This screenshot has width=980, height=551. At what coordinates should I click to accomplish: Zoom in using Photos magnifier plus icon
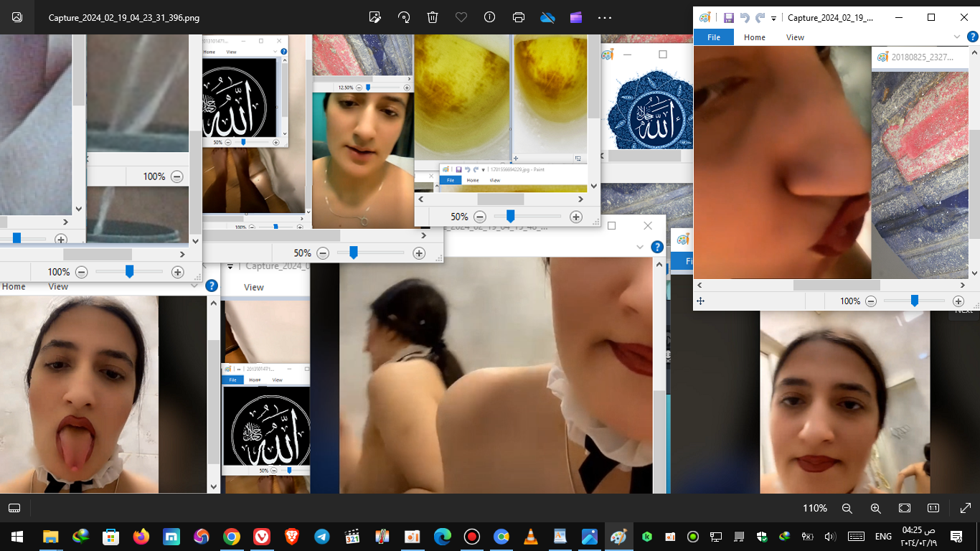[875, 508]
